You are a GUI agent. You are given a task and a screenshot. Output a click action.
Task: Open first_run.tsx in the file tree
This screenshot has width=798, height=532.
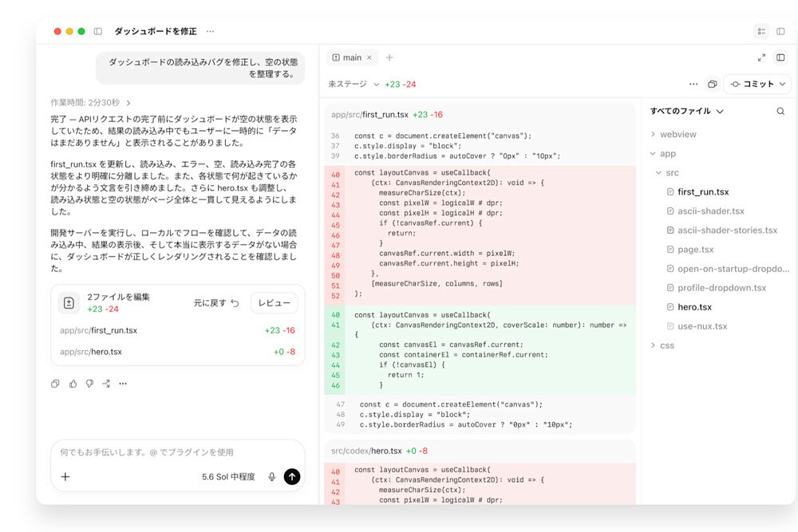click(x=697, y=191)
